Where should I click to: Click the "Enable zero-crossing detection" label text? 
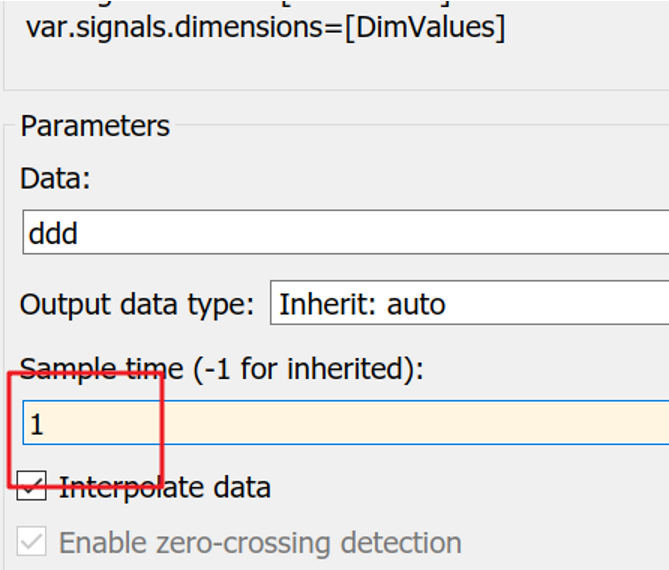click(260, 543)
